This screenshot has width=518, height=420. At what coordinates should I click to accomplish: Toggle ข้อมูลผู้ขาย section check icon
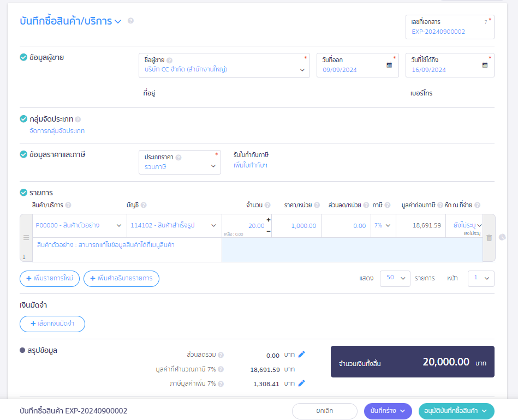pos(23,57)
